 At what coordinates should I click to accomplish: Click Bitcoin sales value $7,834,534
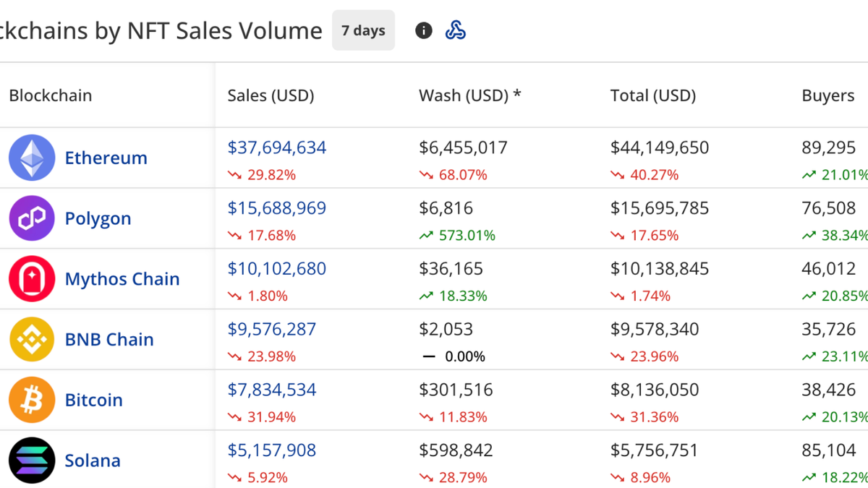coord(272,390)
